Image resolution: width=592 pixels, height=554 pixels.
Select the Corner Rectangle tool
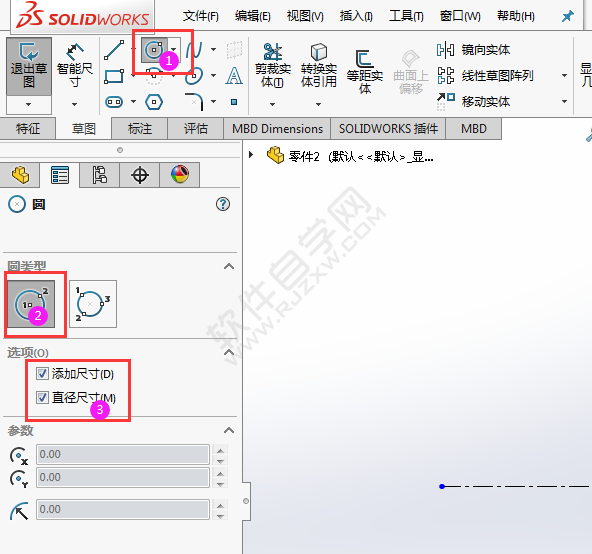click(114, 76)
